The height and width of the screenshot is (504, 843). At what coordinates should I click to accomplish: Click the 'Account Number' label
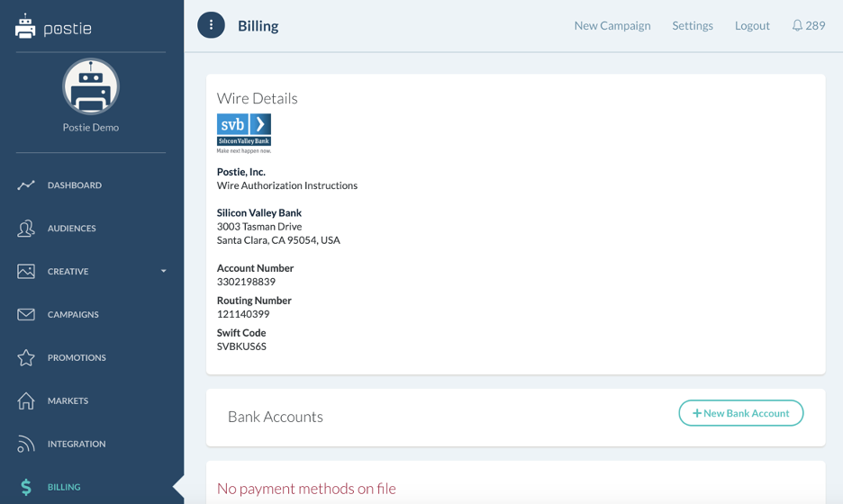(256, 268)
